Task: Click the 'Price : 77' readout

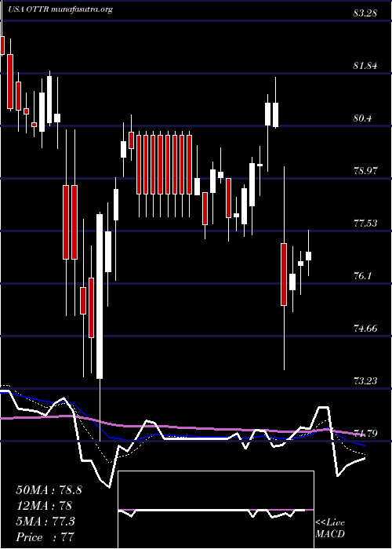Action: 45,537
